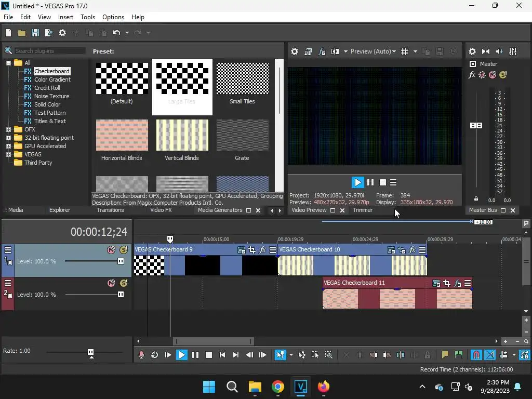Insert a marker with the yellow flag

click(x=445, y=355)
